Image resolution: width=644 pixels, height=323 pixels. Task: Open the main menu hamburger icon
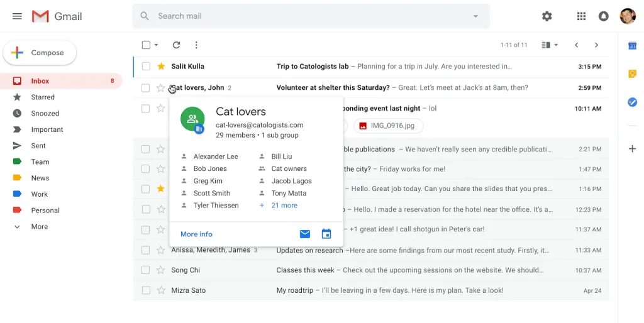[17, 16]
